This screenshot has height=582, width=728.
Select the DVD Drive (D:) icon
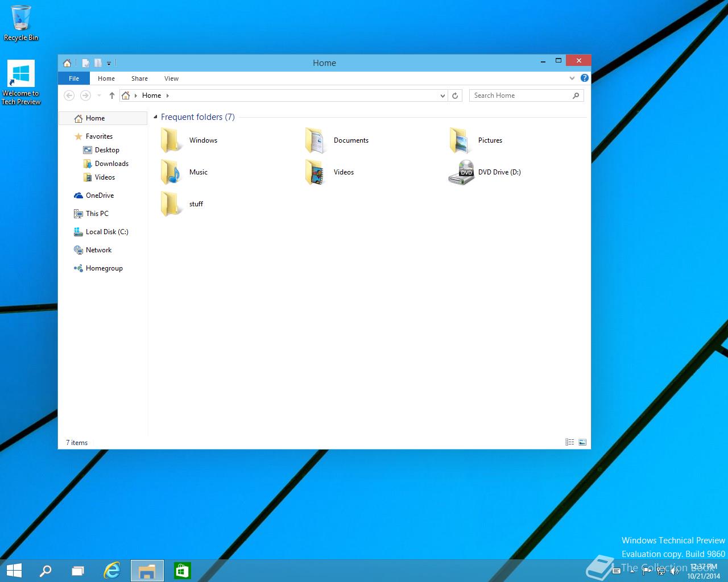pyautogui.click(x=461, y=172)
